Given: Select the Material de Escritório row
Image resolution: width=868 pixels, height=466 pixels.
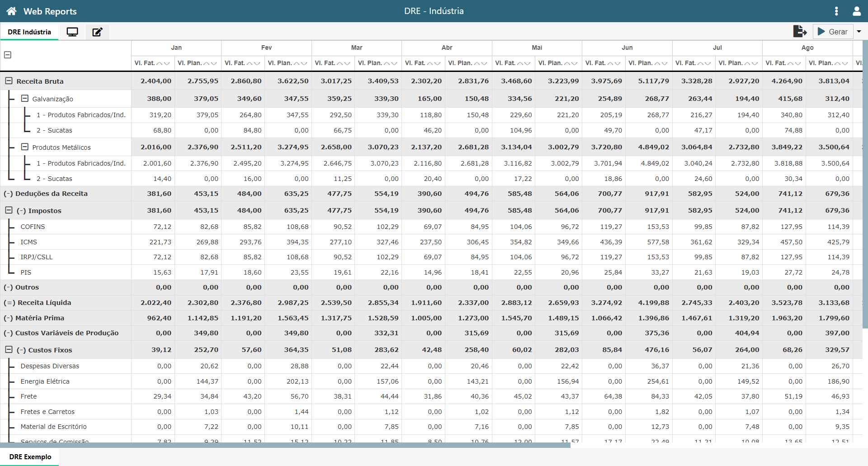Looking at the screenshot, I should (53, 427).
